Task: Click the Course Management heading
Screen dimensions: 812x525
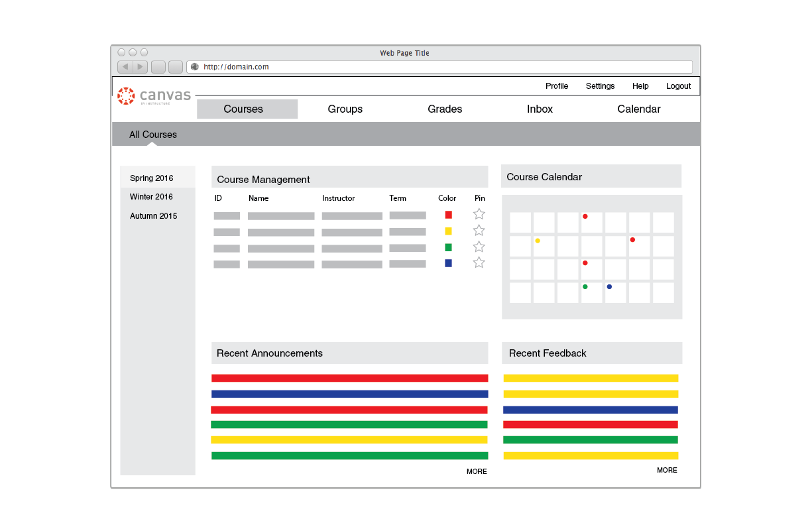Action: tap(264, 180)
